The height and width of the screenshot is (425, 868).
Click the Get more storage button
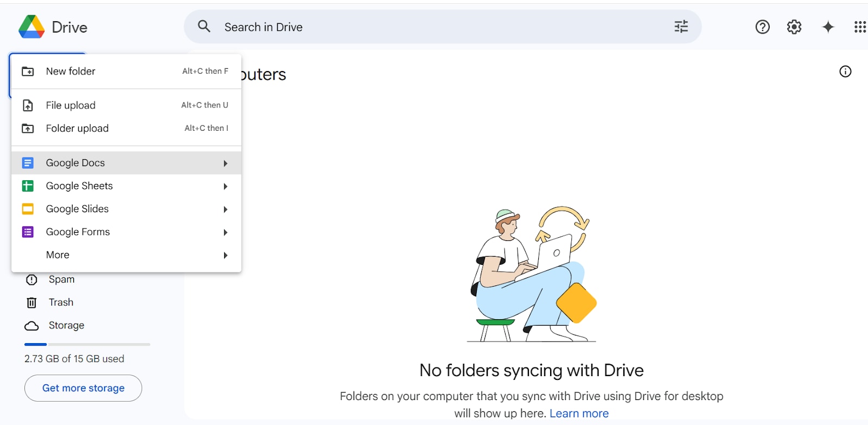click(x=83, y=388)
